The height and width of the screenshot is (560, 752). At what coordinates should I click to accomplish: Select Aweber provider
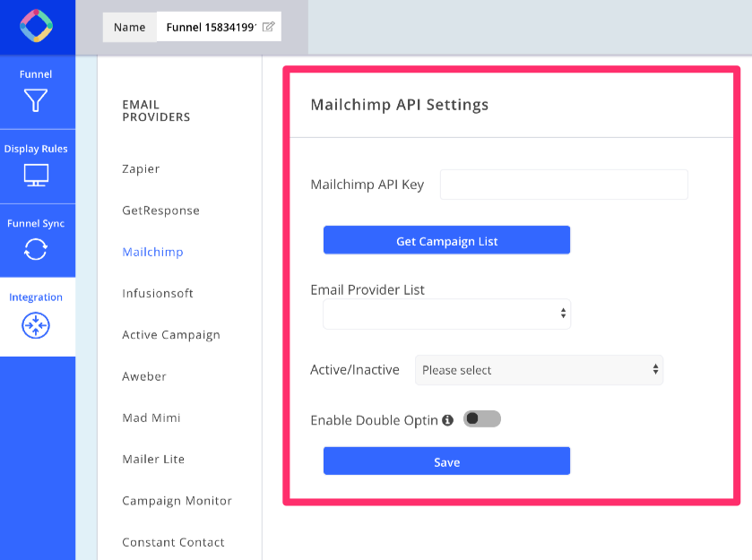click(x=144, y=376)
